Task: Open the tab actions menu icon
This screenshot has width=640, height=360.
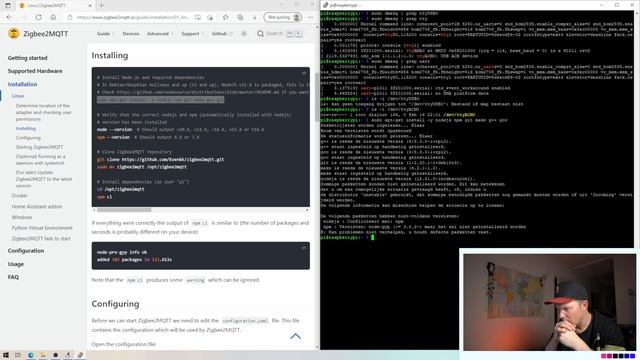Action: pyautogui.click(x=7, y=5)
